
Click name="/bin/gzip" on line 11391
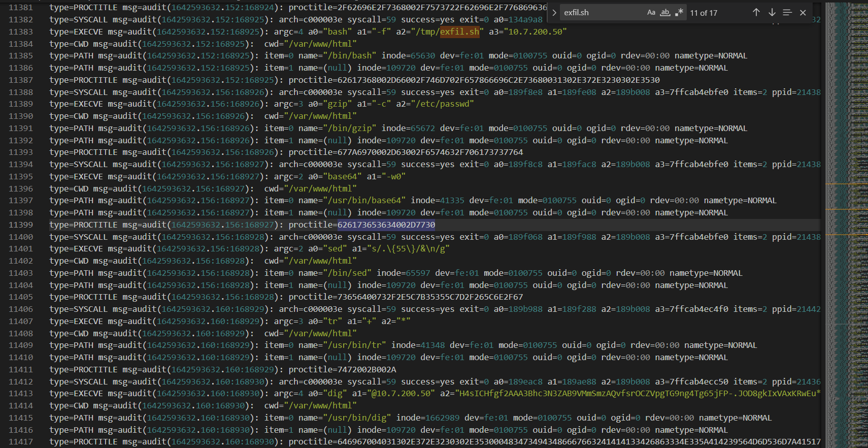pos(338,128)
